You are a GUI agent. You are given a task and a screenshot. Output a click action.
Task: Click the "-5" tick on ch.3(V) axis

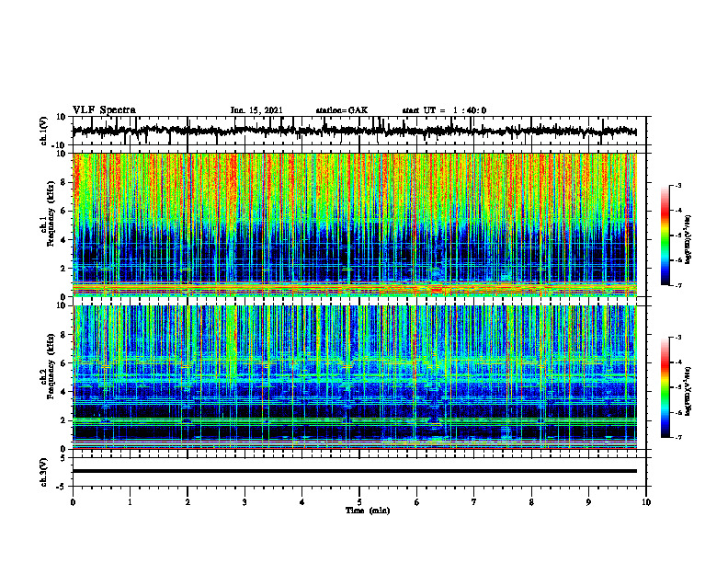[x=62, y=487]
